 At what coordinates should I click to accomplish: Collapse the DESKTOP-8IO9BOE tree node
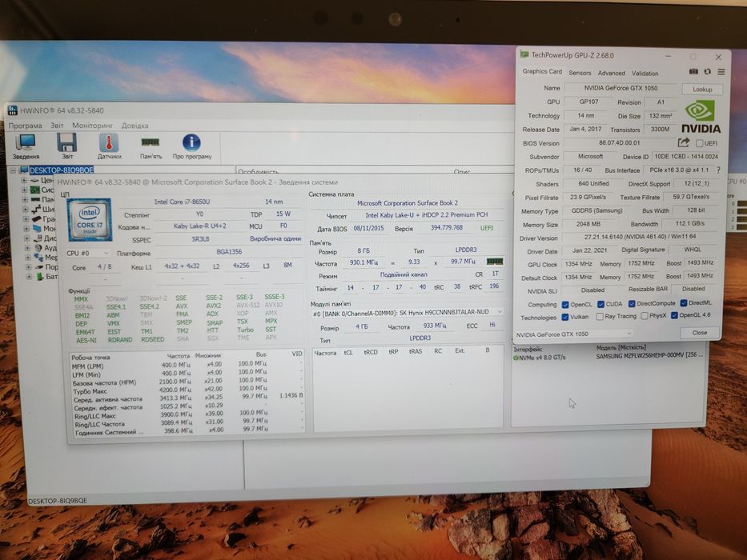[14, 170]
